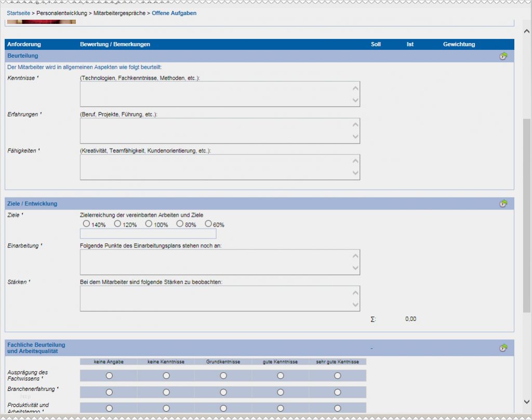Viewport: 532px width, 420px height.
Task: Click the Stärken textarea scroll-down arrow
Action: [x=355, y=305]
